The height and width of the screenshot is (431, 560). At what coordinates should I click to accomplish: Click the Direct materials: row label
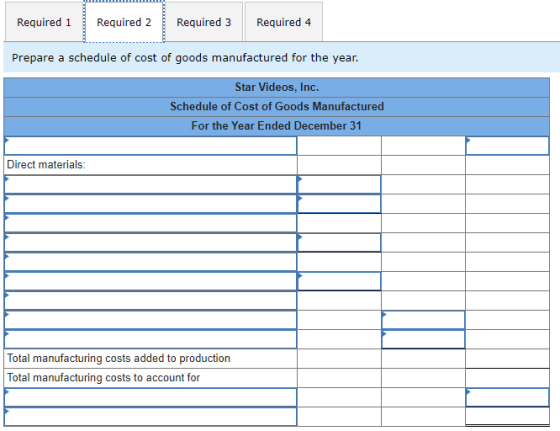46,165
